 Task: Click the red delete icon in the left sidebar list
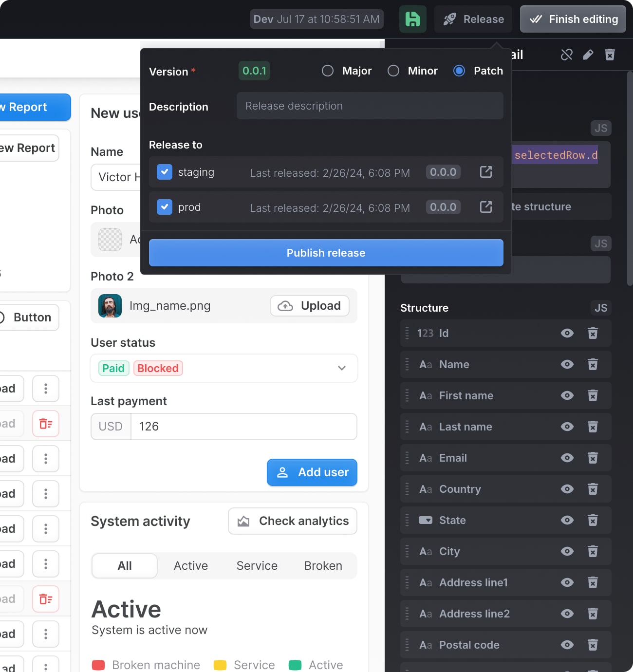point(45,424)
